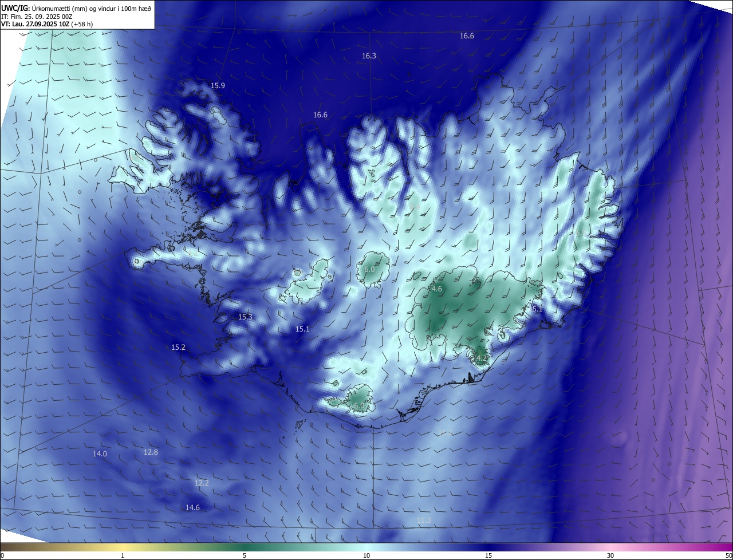Click the '6.0' label on the Mýrdalsjökull glacier
Screen dimensions: 733x560
pyautogui.click(x=358, y=406)
